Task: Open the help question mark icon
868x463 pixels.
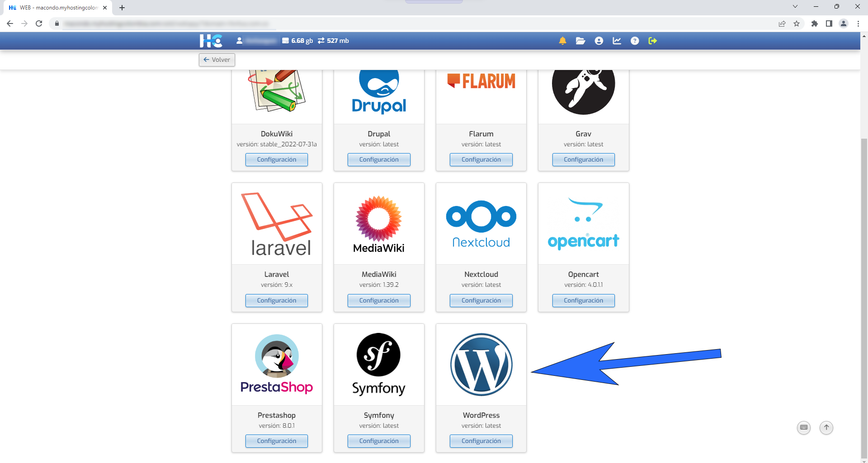Action: point(635,41)
